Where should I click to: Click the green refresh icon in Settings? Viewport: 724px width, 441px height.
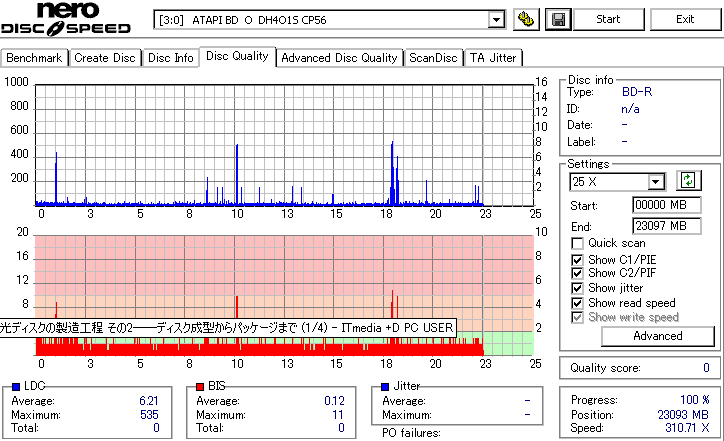click(688, 181)
